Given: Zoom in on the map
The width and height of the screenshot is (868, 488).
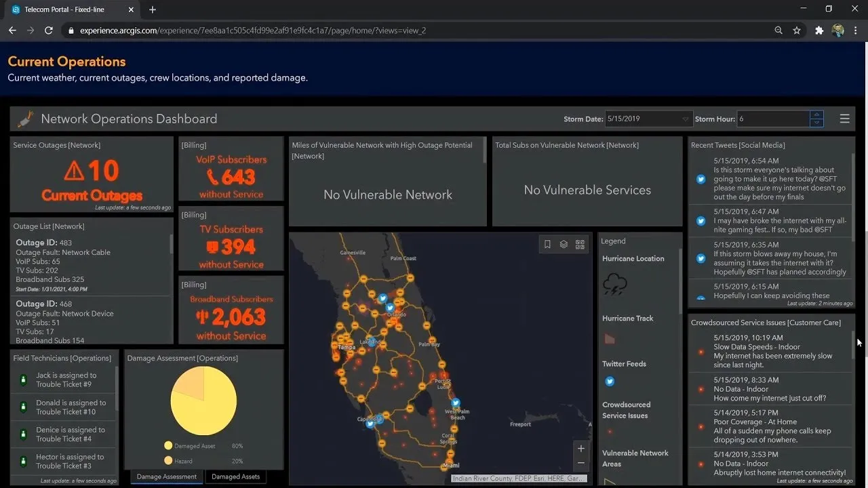Looking at the screenshot, I should tap(580, 449).
